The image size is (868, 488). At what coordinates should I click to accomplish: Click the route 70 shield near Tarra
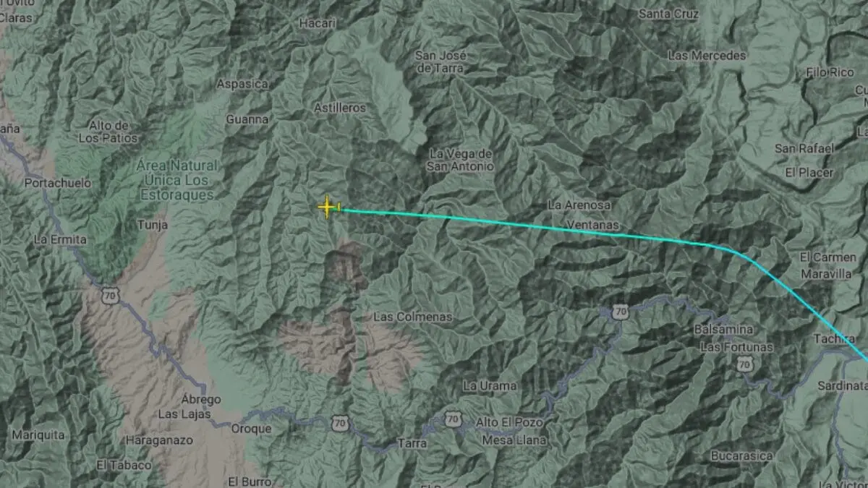pos(340,423)
